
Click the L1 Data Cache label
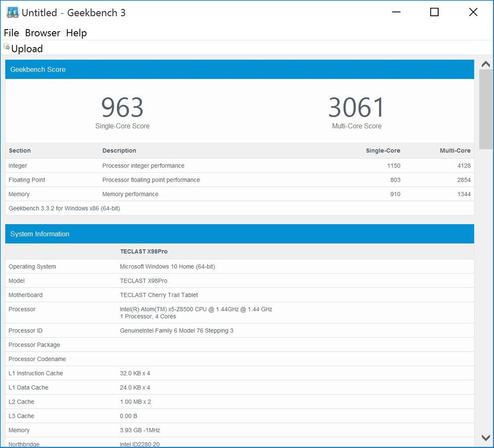[28, 387]
